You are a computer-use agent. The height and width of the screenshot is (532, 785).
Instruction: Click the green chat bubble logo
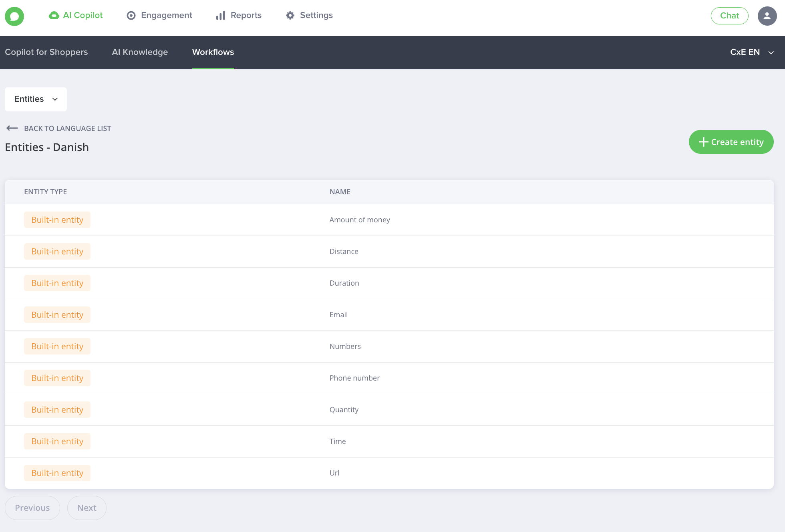coord(14,16)
